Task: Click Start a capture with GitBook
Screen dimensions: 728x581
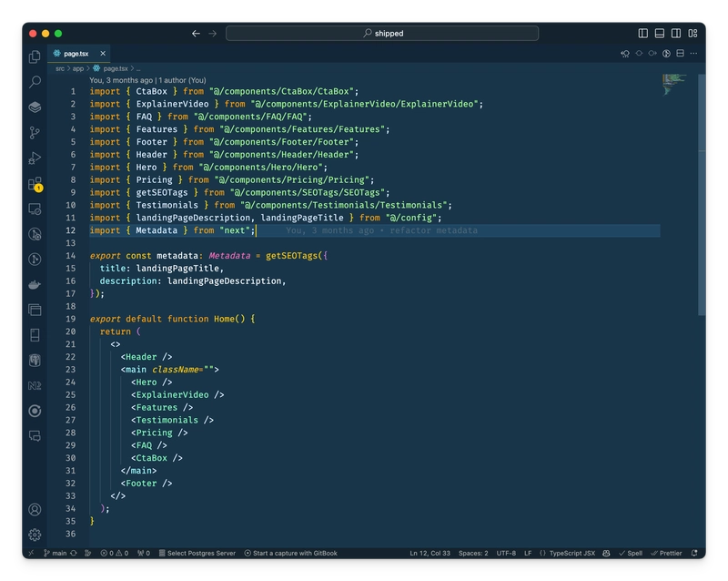Action: (290, 553)
